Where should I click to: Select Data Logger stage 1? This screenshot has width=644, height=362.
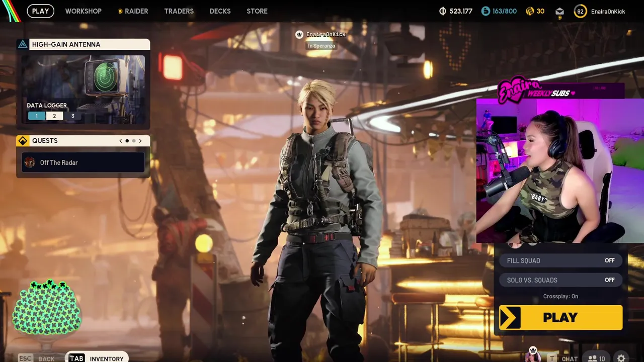click(36, 116)
